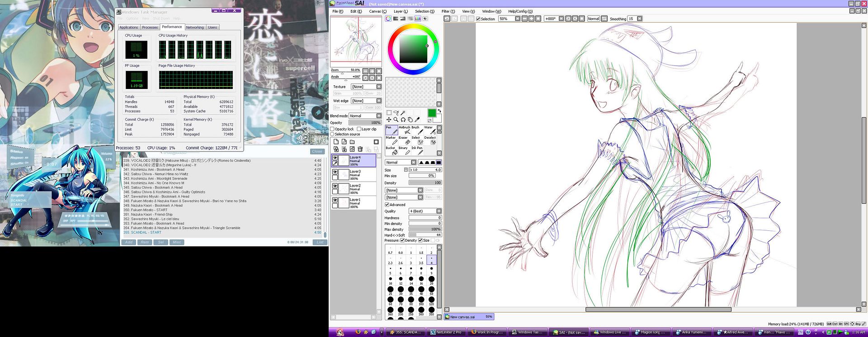Click the playlist Close button
The image size is (868, 337).
(x=317, y=151)
